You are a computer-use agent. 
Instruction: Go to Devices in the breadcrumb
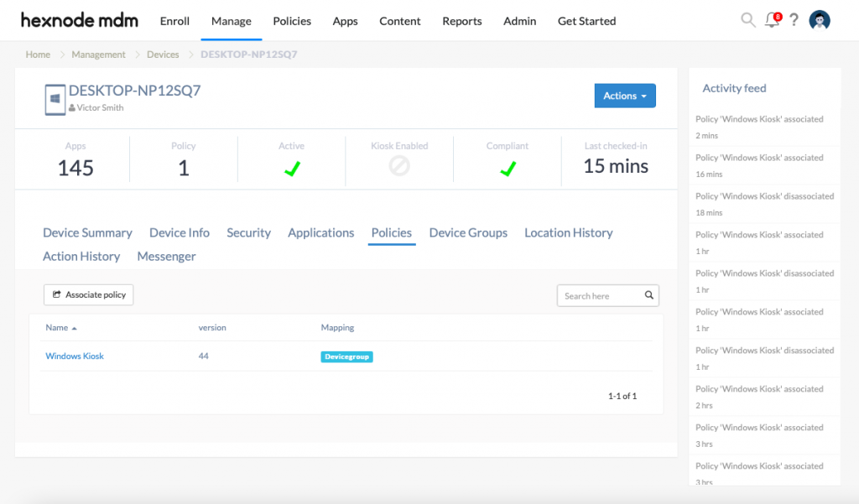click(163, 55)
